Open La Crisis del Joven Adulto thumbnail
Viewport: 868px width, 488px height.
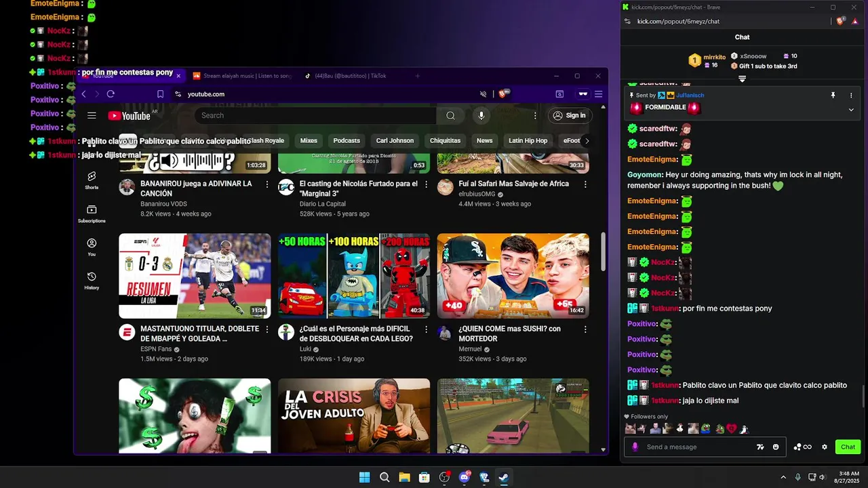pyautogui.click(x=354, y=415)
